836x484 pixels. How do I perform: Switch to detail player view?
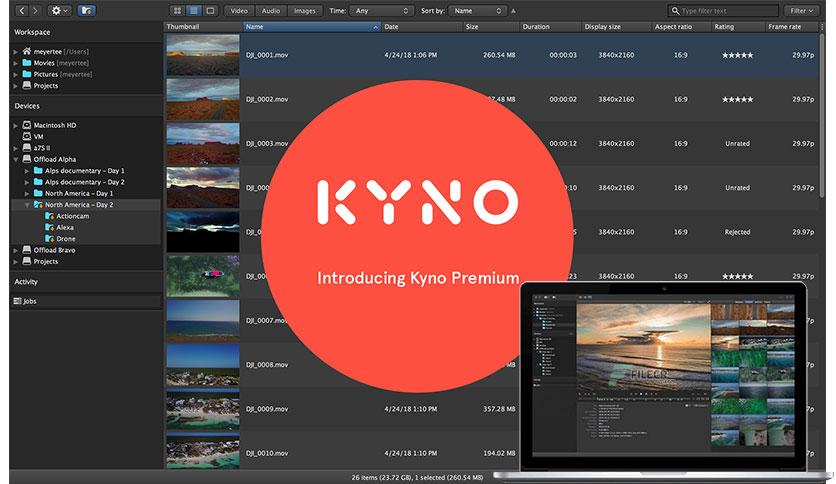(x=211, y=11)
